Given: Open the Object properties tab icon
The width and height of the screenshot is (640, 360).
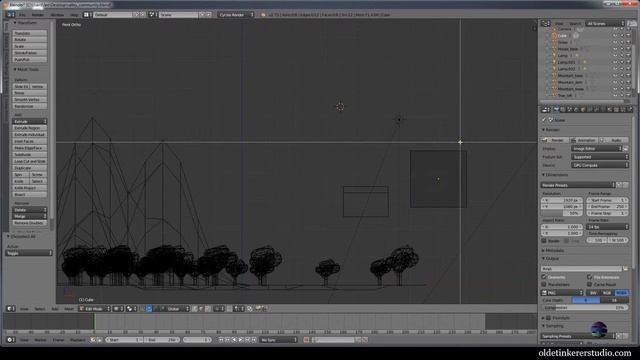Looking at the screenshot, I should [583, 110].
